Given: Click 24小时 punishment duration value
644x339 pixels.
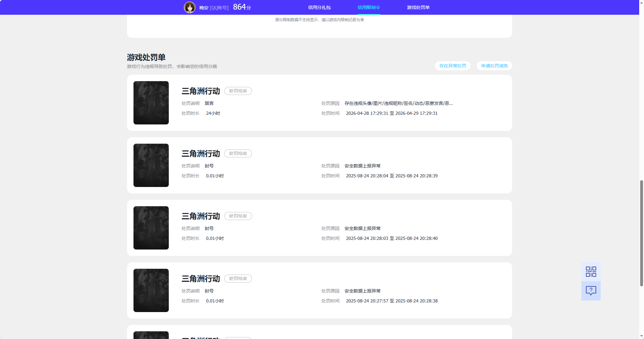Looking at the screenshot, I should coord(213,113).
